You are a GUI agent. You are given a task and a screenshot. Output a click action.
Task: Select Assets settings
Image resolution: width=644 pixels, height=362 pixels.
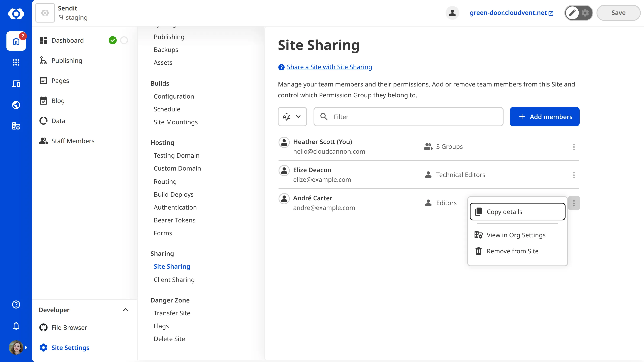tap(163, 63)
